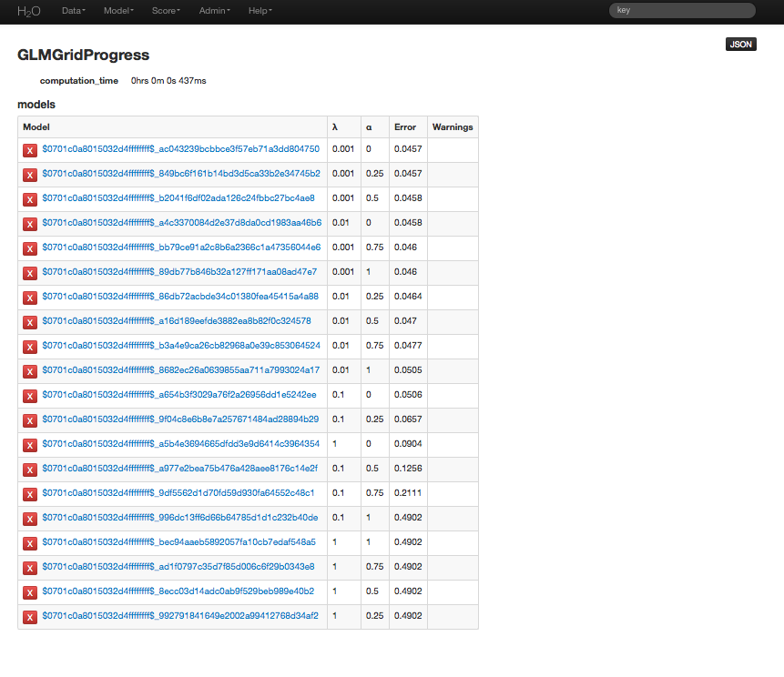Click the JSON button
Viewport: 784px width, 677px height.
740,44
